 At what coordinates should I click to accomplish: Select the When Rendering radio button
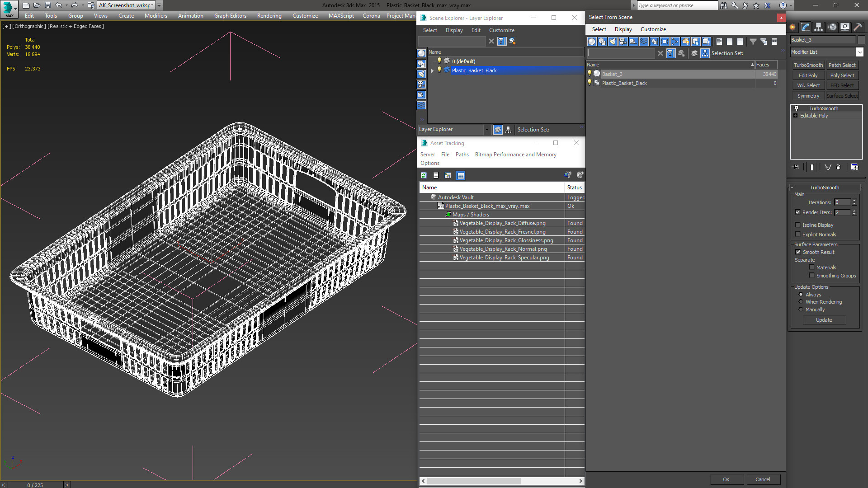click(801, 302)
